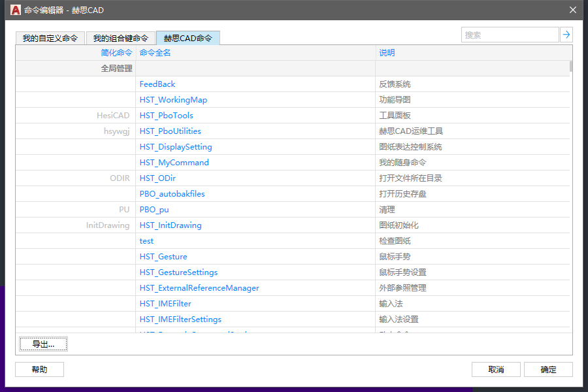The image size is (588, 392).
Task: Confirm with 确定 button
Action: (548, 370)
